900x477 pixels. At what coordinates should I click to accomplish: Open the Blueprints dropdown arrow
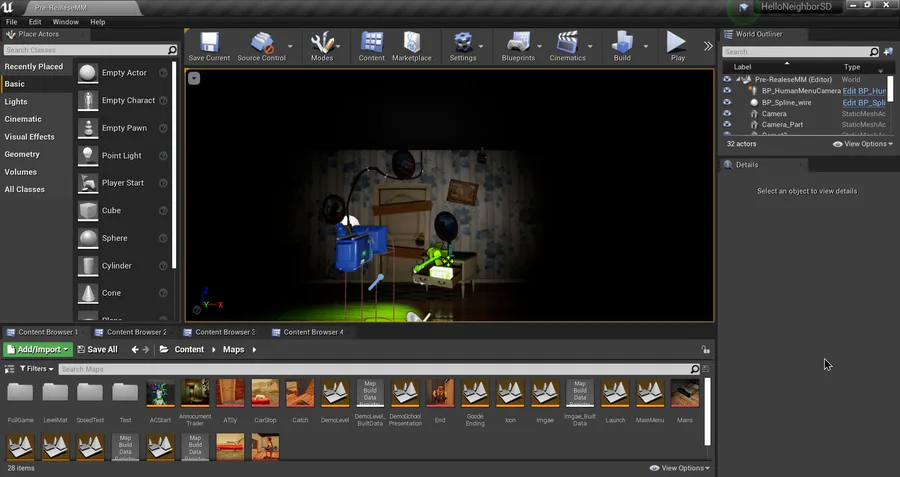pos(539,46)
